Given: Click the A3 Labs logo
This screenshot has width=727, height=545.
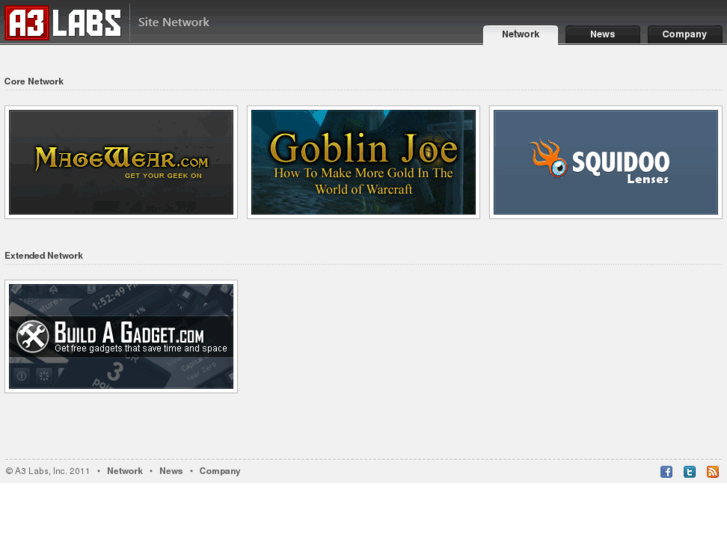Looking at the screenshot, I should click(63, 22).
